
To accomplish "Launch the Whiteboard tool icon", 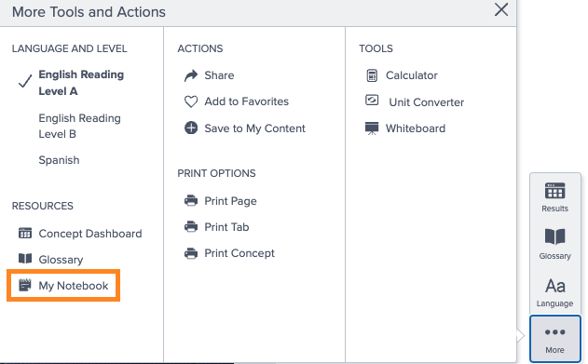I will tap(372, 128).
